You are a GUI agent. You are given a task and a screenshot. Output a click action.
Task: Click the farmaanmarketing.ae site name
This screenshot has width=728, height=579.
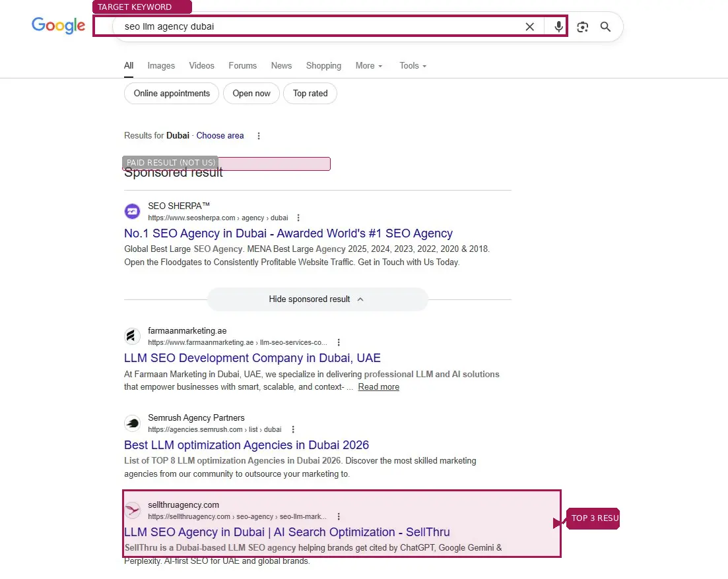click(x=187, y=331)
